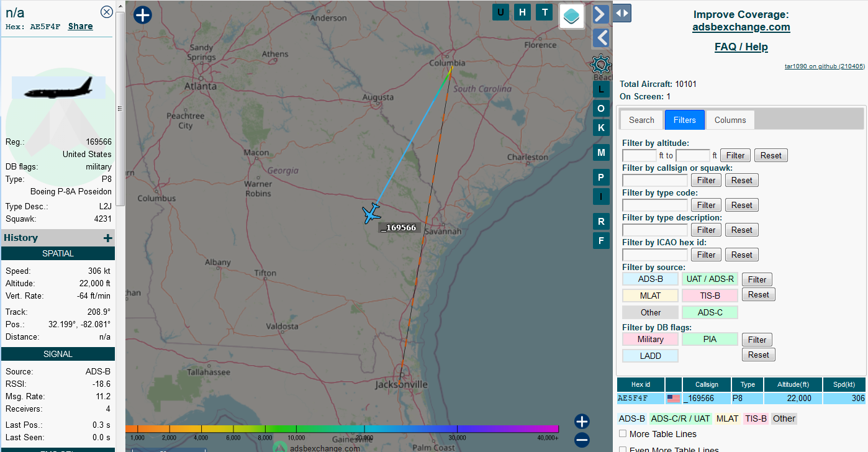Click the minimum altitude filter field
The image size is (868, 452).
(x=640, y=155)
